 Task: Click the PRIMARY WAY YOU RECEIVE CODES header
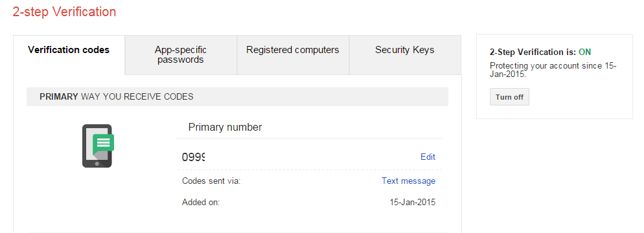pyautogui.click(x=237, y=97)
